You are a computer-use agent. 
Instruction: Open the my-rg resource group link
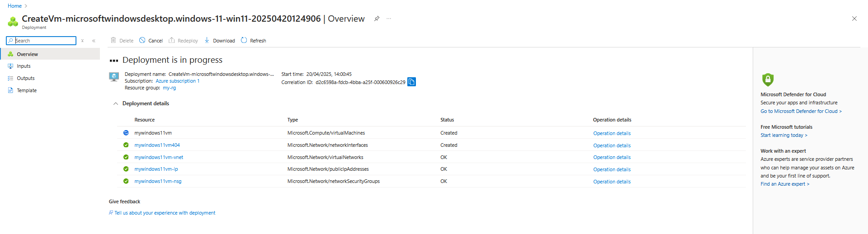pyautogui.click(x=170, y=88)
